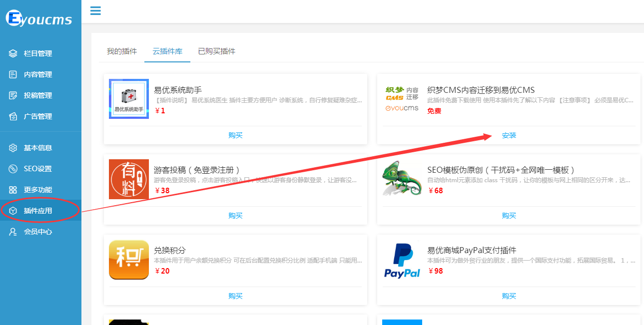The height and width of the screenshot is (325, 644).
Task: Click the 投稿管理 edit icon
Action: point(13,95)
